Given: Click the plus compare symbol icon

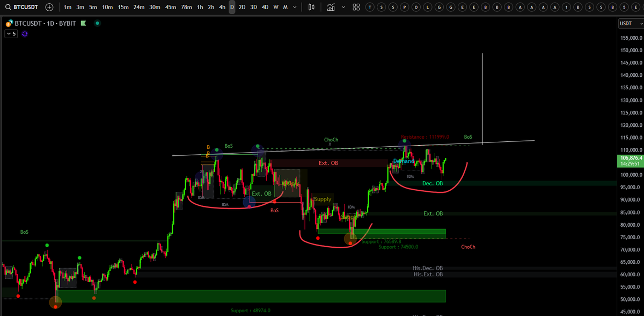Looking at the screenshot, I should tap(49, 7).
